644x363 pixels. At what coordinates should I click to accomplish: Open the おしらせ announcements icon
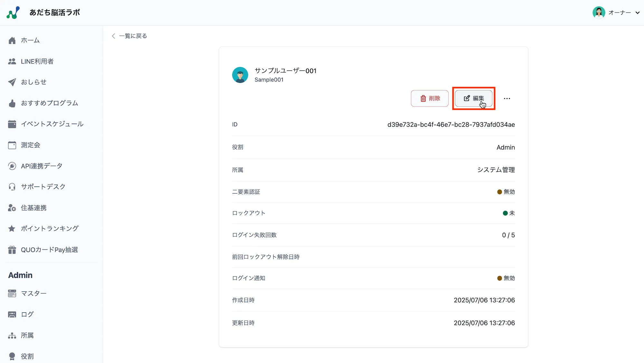point(12,82)
